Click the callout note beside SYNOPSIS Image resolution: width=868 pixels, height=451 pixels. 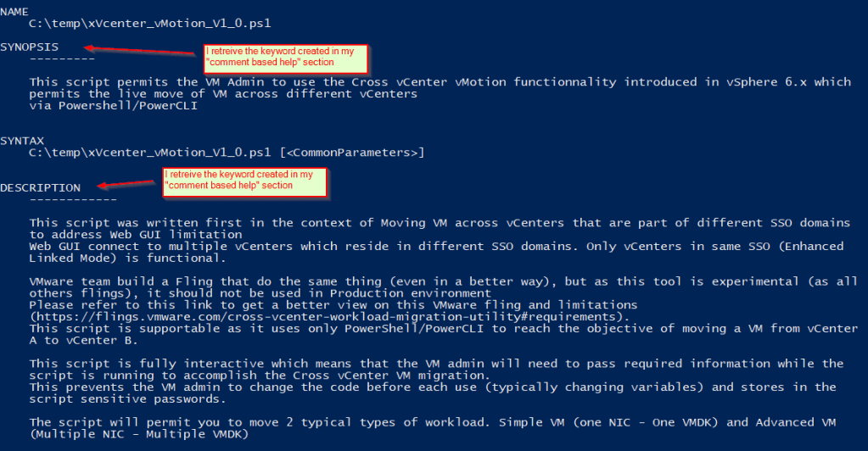coord(286,58)
